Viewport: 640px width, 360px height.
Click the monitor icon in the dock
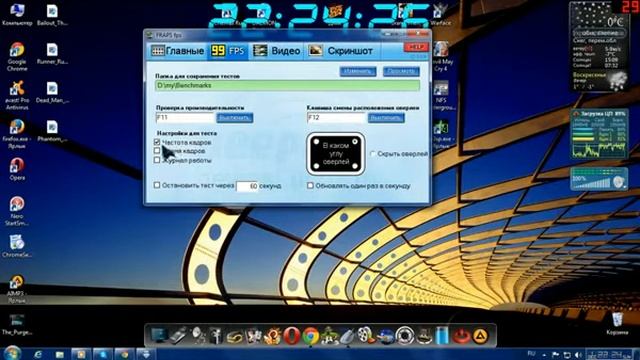[159, 336]
